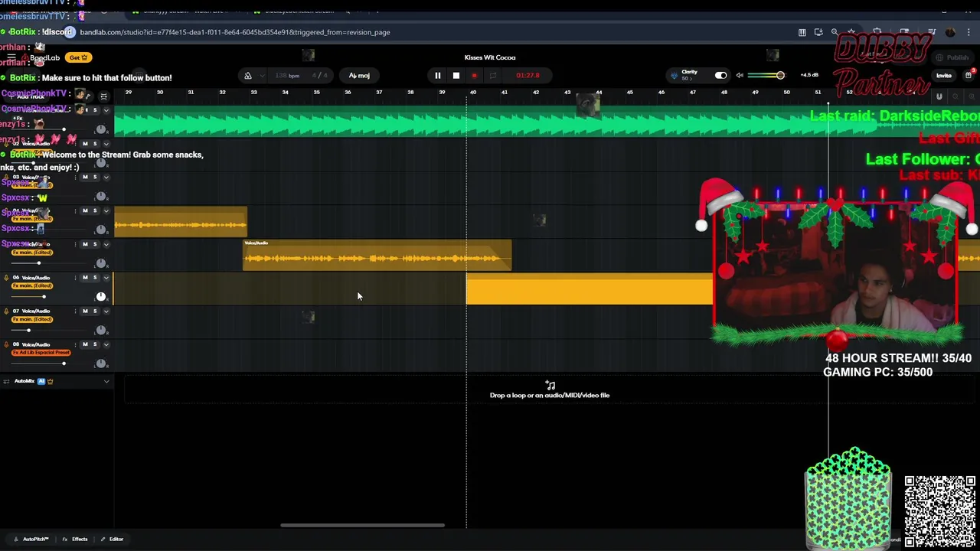Open track 06 Fx main. (Edited) preset
This screenshot has width=980, height=551.
(x=32, y=285)
